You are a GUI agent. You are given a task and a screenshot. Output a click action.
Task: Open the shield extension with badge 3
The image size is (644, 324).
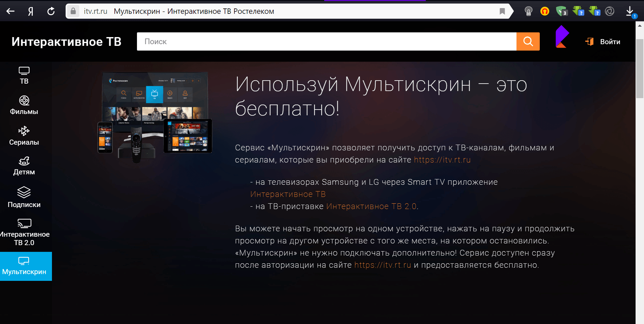(x=562, y=11)
